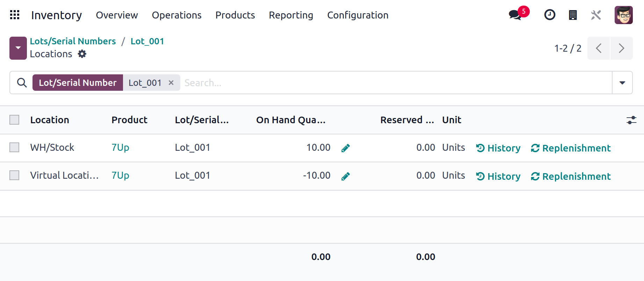Image resolution: width=644 pixels, height=281 pixels.
Task: Go to previous record page
Action: point(599,48)
